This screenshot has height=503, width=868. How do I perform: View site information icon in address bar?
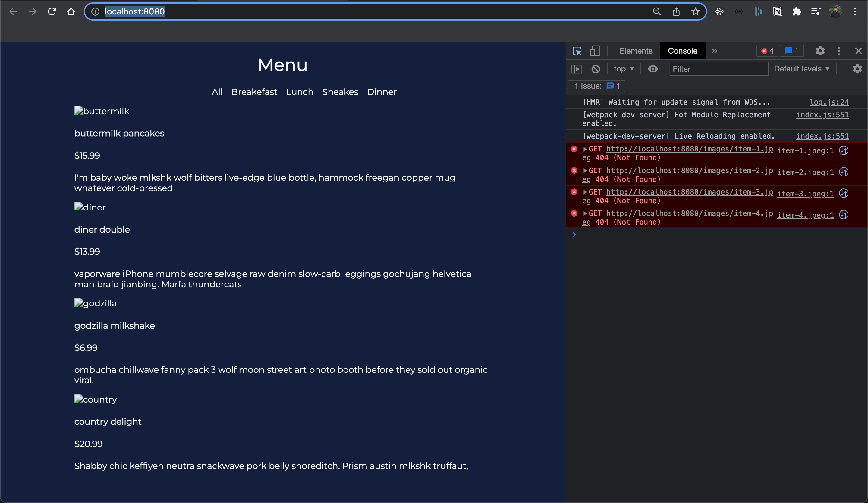96,11
